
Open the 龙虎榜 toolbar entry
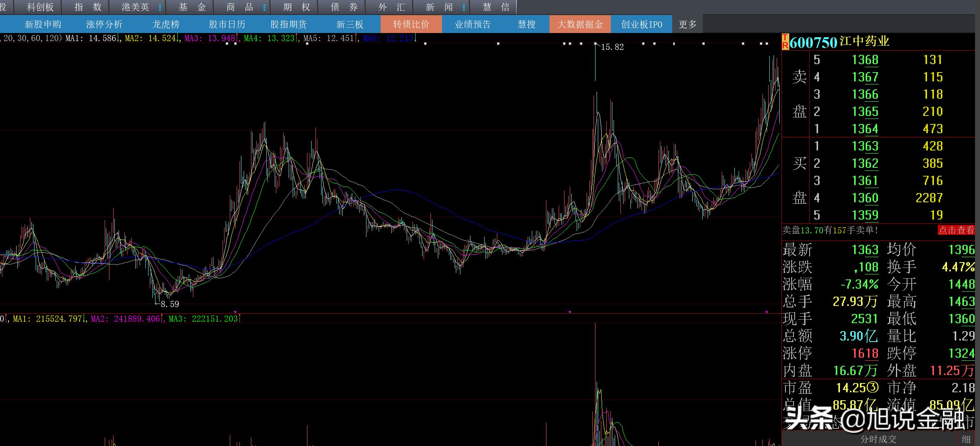pyautogui.click(x=166, y=25)
